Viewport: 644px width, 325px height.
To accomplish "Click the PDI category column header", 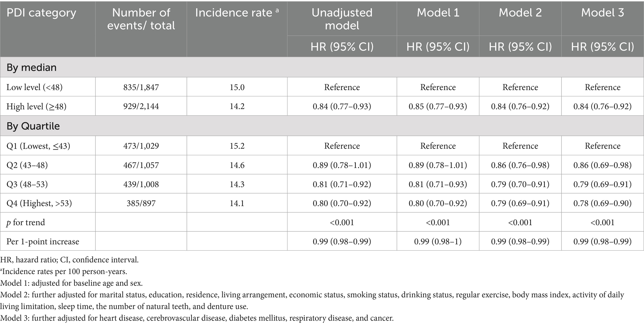I will coord(41,13).
